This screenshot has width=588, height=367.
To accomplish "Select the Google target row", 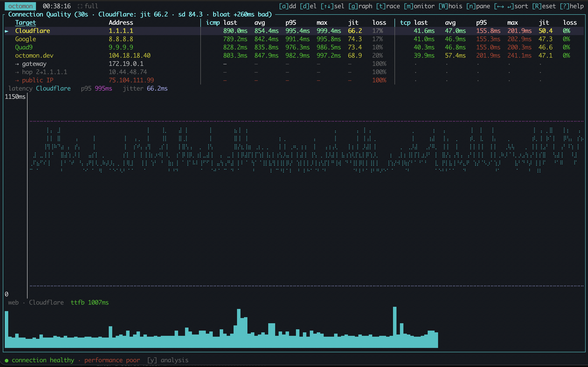I will [x=294, y=39].
